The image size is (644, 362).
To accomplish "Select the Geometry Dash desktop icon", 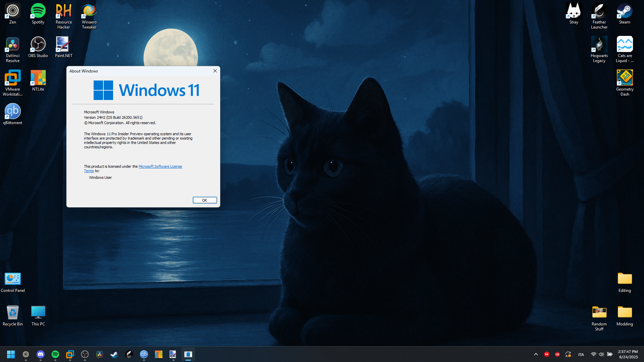I will click(x=625, y=83).
